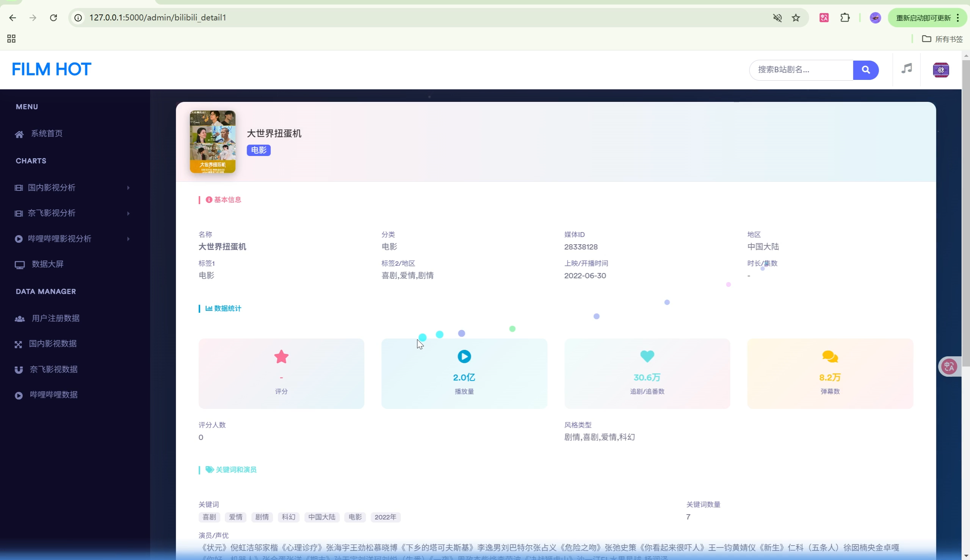Open the purple user avatar icon
The width and height of the screenshot is (970, 560).
click(x=940, y=70)
